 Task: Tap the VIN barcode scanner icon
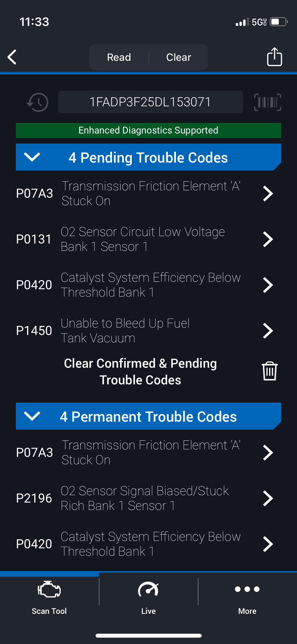click(x=267, y=102)
